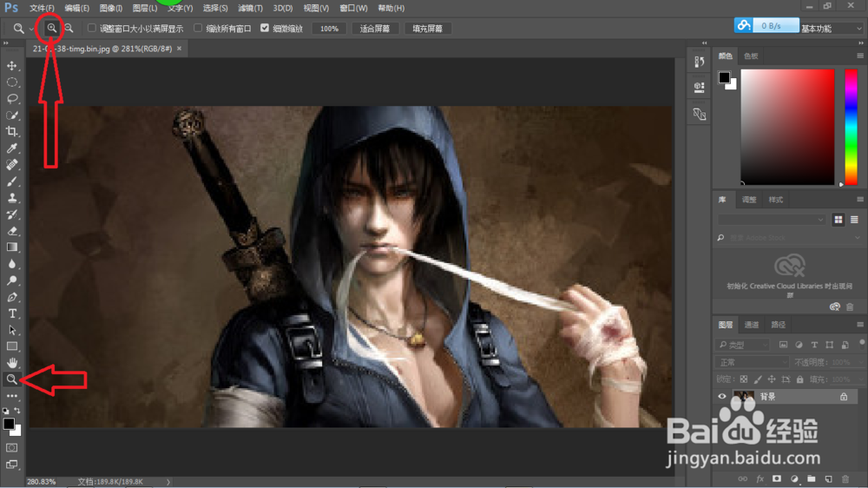
Task: Open the Color panel options menu
Action: [859, 56]
